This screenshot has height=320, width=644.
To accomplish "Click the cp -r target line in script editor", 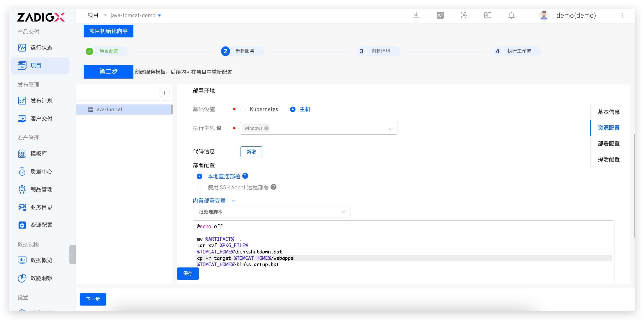I will (403, 258).
